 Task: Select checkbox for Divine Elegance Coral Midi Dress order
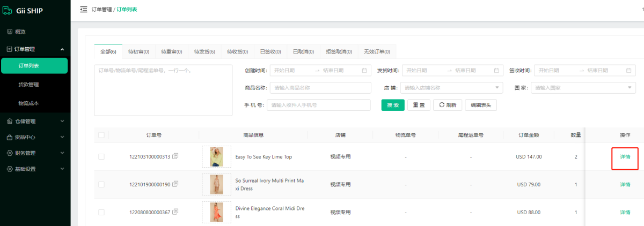pyautogui.click(x=101, y=212)
